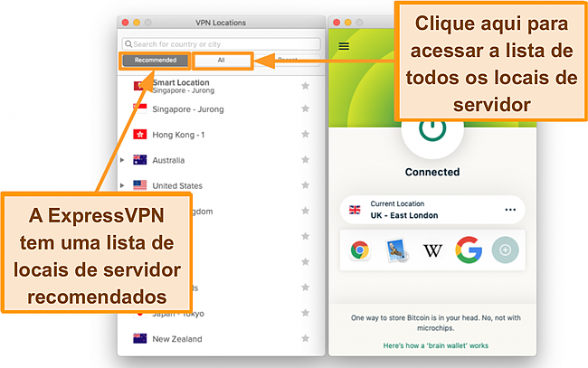Click the power button to disconnect VPN
This screenshot has width=588, height=368.
432,130
